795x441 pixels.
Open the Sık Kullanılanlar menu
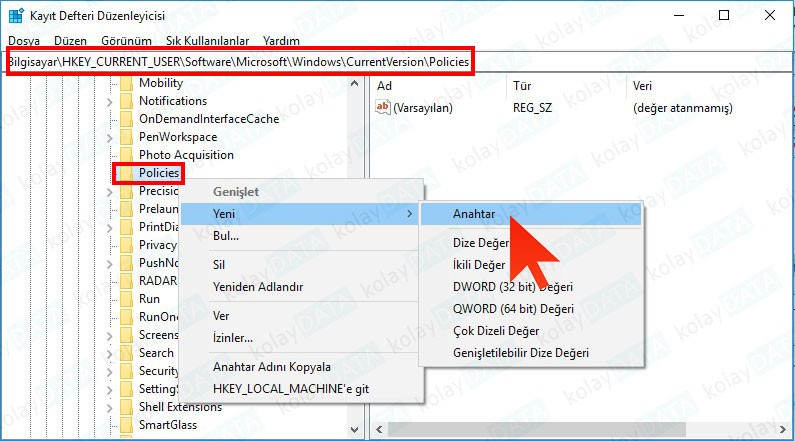tap(207, 41)
